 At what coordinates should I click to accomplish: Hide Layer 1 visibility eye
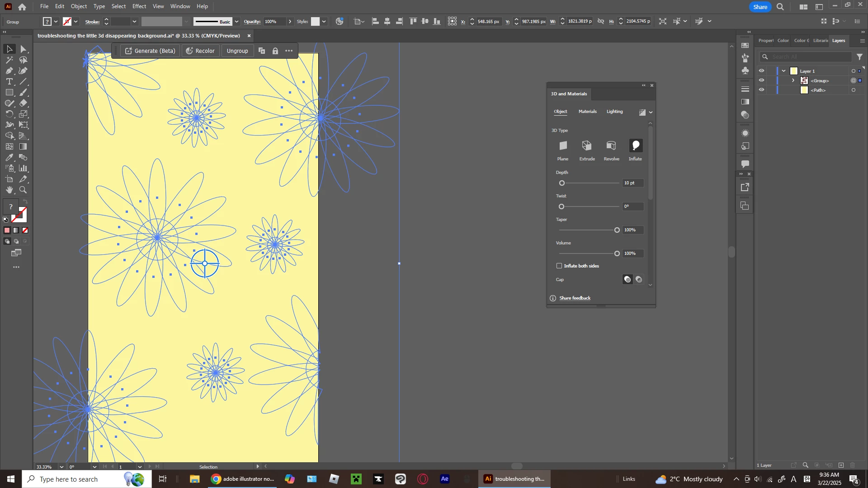(762, 71)
